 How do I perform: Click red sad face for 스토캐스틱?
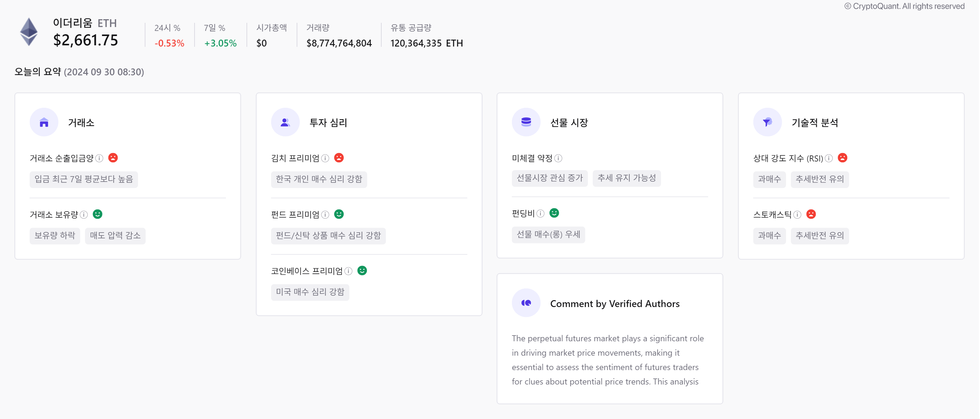(x=811, y=214)
